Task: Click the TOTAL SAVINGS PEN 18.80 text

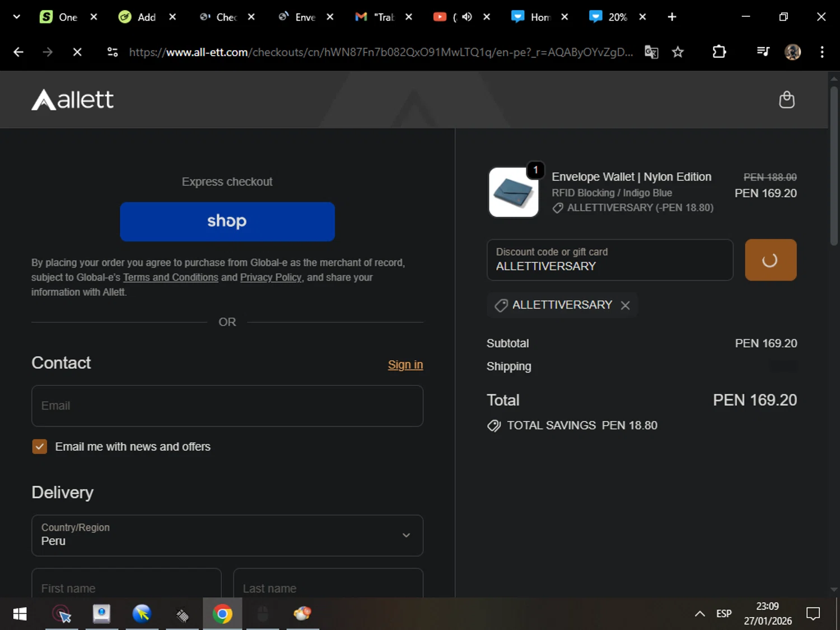Action: click(582, 426)
